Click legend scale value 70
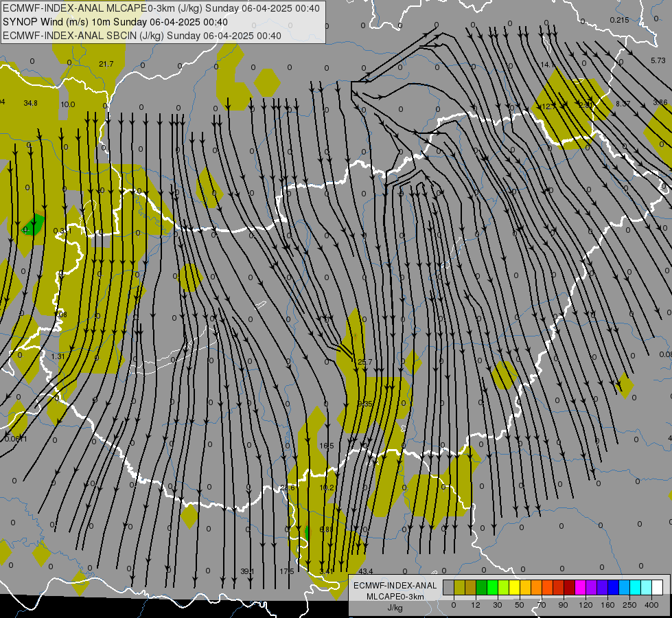 pyautogui.click(x=542, y=605)
